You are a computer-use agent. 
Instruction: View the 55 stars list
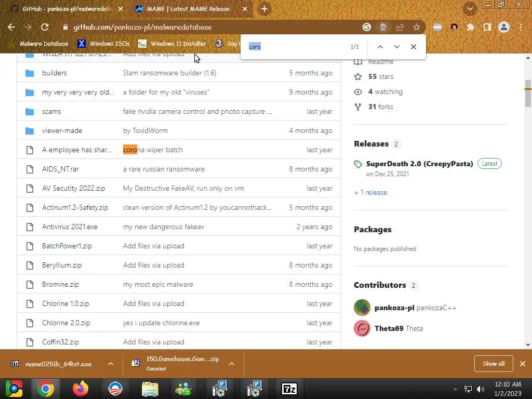click(x=381, y=77)
